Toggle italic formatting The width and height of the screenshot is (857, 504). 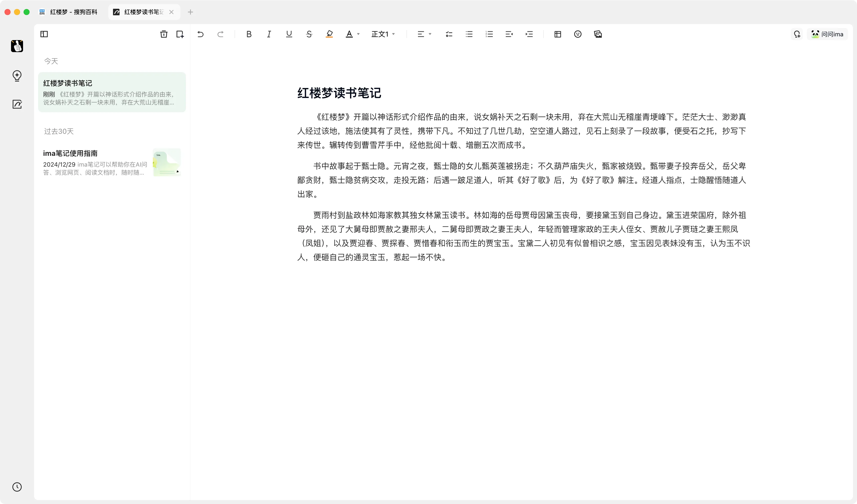coord(269,34)
